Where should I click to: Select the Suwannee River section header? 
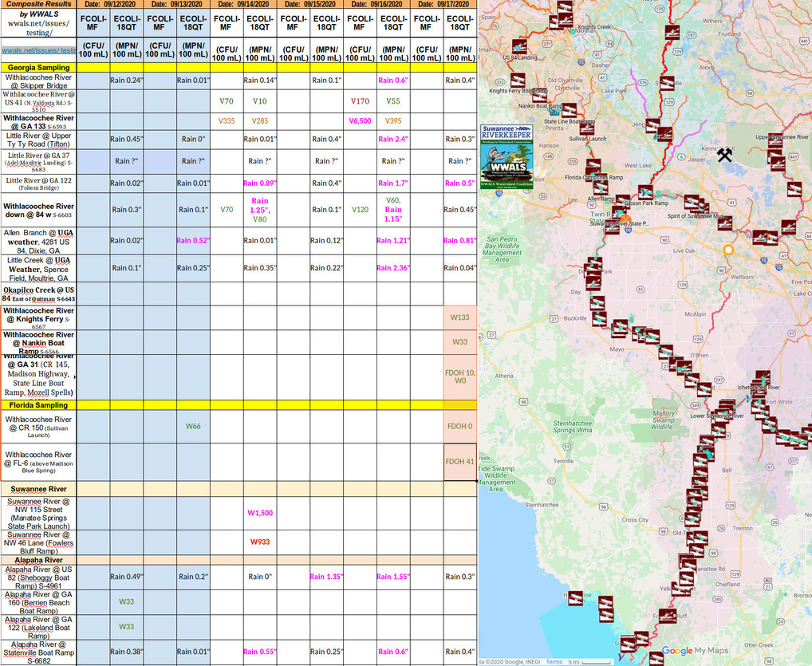click(x=39, y=489)
